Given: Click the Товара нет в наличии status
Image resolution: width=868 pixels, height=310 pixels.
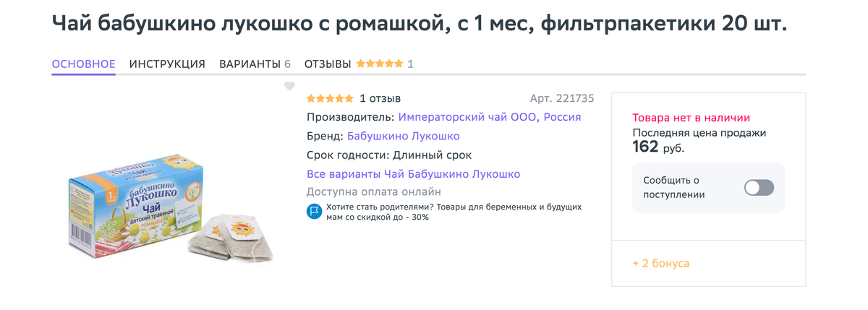Looking at the screenshot, I should 692,118.
